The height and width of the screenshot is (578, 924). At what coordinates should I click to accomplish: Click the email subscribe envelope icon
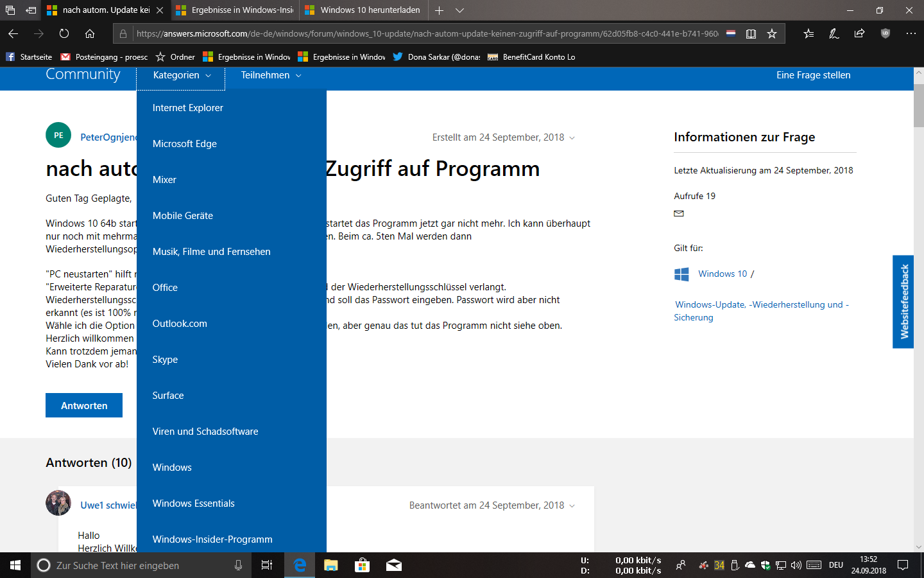coord(679,214)
